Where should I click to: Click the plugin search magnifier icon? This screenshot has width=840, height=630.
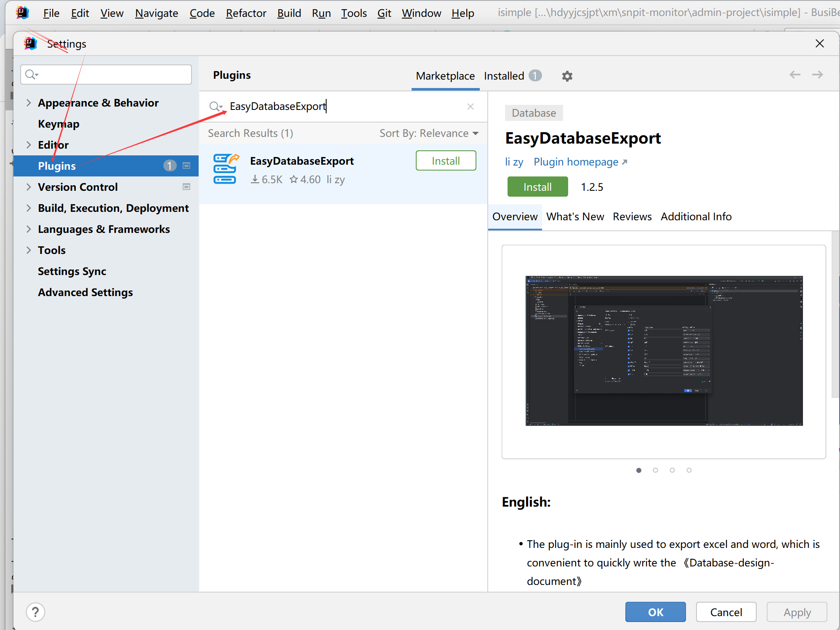[x=215, y=107]
